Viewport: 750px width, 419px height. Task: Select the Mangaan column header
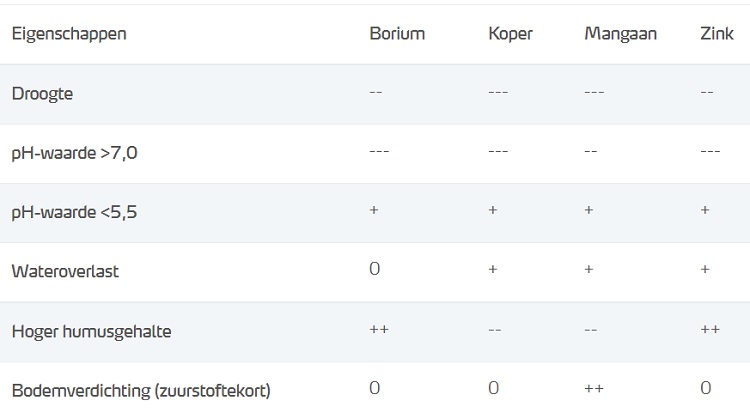(620, 34)
